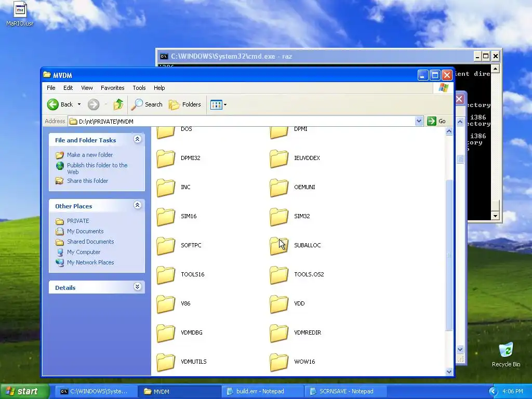
Task: Click the Forward arrow toolbar icon
Action: pos(94,104)
